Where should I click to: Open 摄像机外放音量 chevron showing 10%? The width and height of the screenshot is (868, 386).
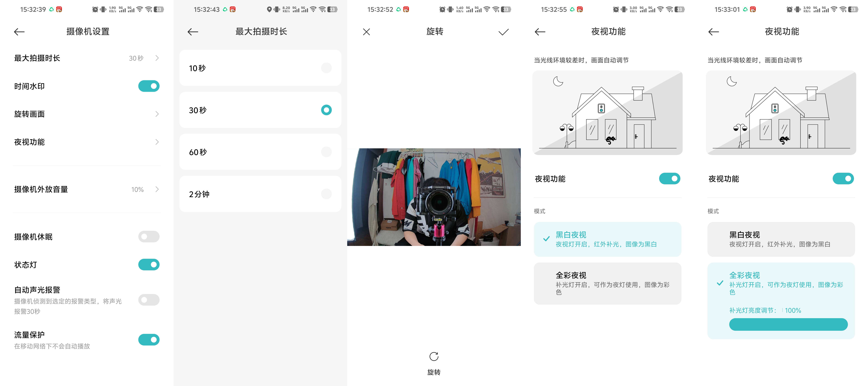[157, 189]
